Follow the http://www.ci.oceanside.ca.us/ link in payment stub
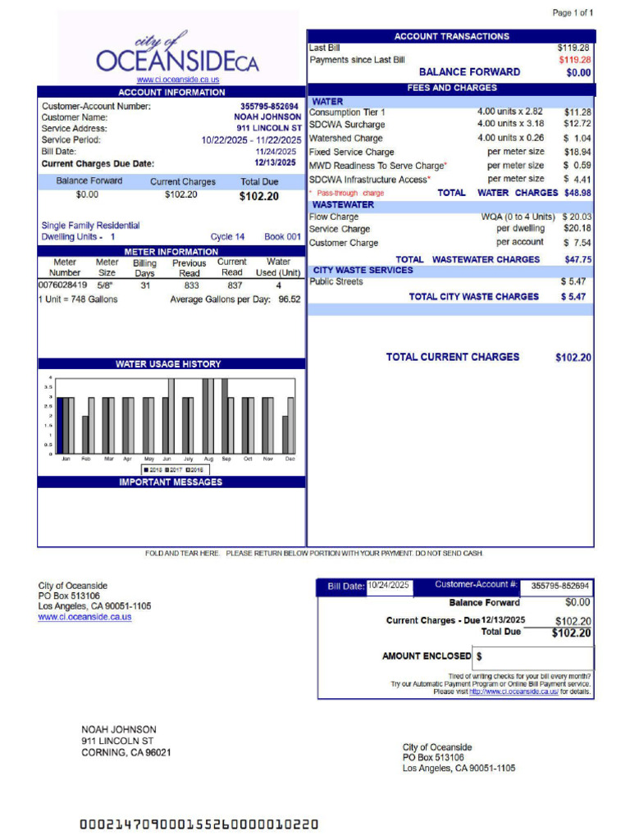The image size is (630, 840). pyautogui.click(x=514, y=692)
